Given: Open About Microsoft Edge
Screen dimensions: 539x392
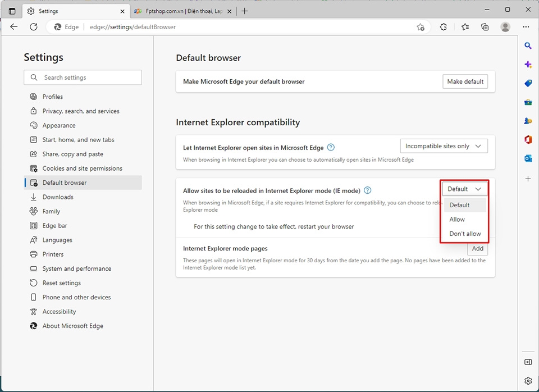Looking at the screenshot, I should [x=83, y=326].
